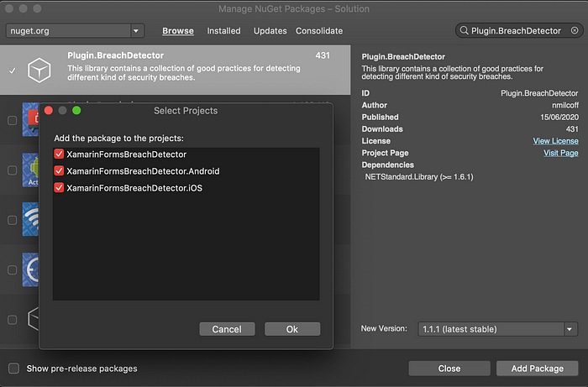Check the Wi-Fi package's checkbox
The height and width of the screenshot is (387, 588).
[13, 220]
